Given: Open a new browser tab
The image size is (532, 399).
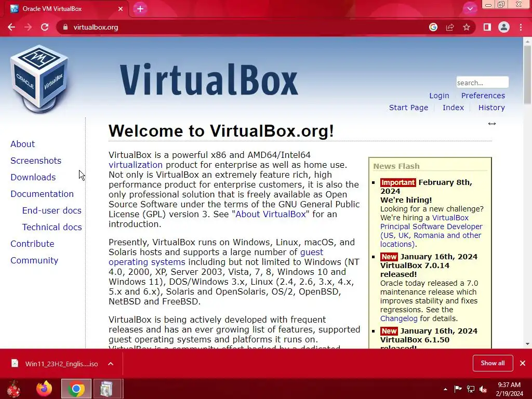Looking at the screenshot, I should [x=140, y=9].
